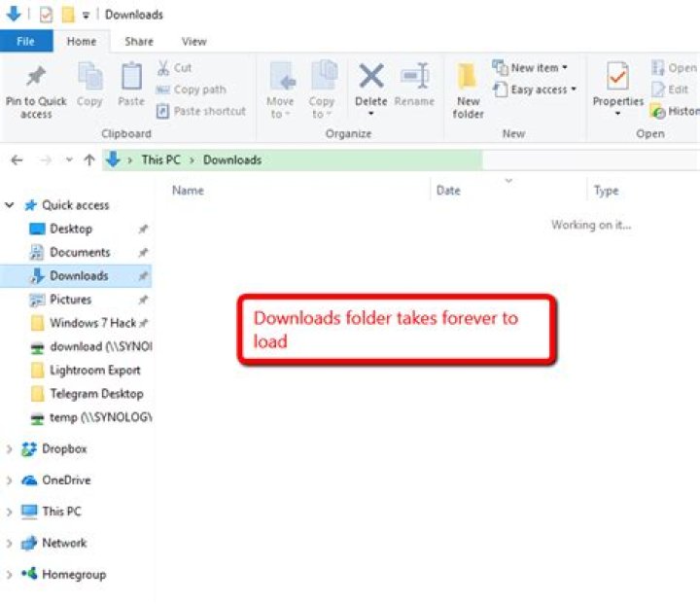Click the Delete icon in Organize group
The image size is (700, 604).
pos(371,76)
